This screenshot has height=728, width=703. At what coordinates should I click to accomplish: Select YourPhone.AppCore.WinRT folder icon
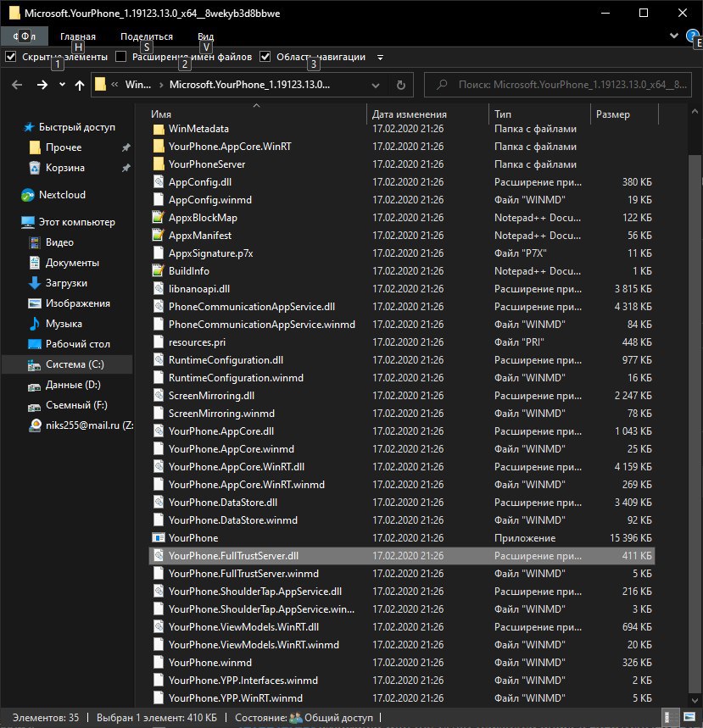(x=159, y=147)
